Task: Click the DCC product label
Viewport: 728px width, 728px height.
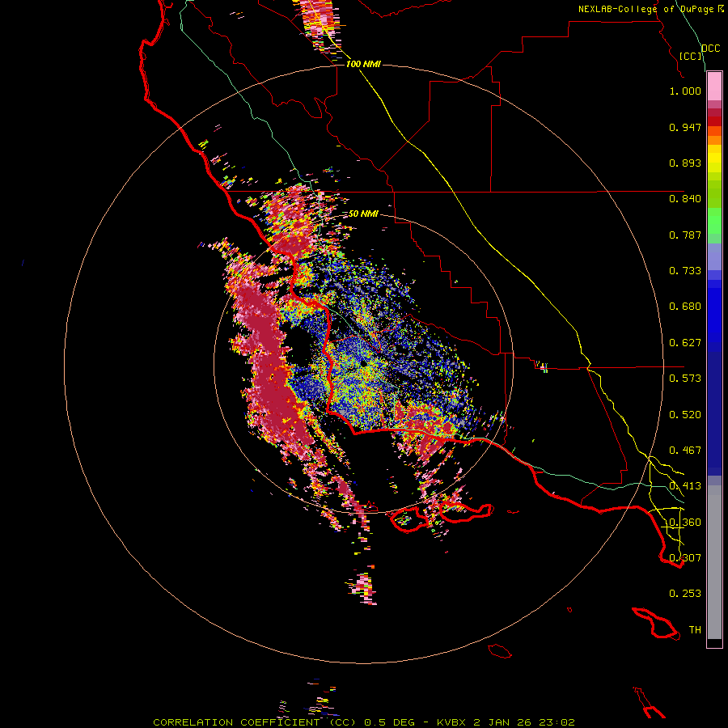Action: pos(710,49)
